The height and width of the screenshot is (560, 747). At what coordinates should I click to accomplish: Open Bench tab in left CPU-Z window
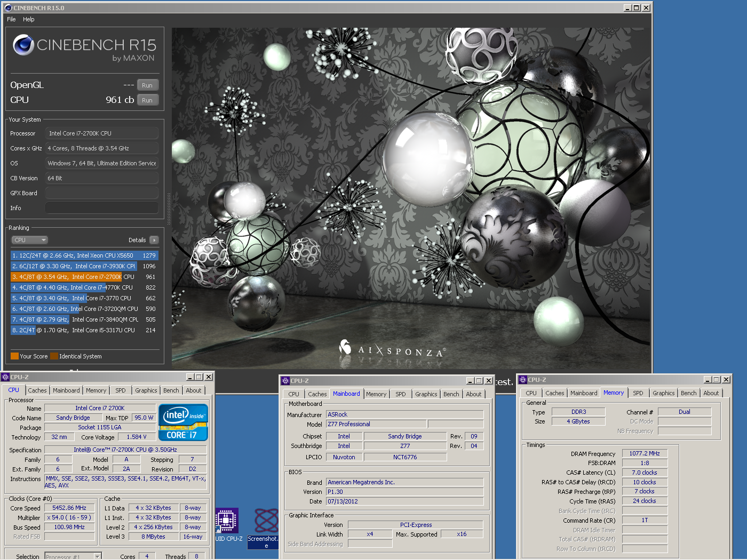point(171,390)
